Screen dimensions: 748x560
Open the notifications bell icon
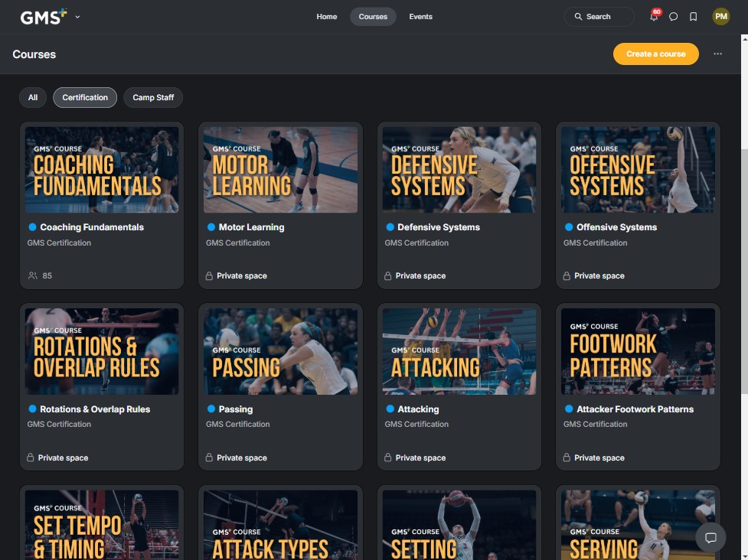coord(654,17)
